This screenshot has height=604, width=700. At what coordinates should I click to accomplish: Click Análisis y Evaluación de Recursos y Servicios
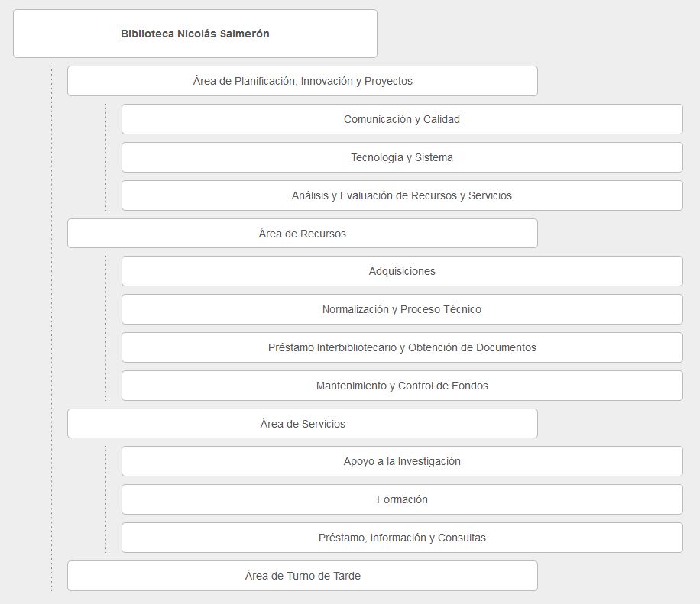[x=401, y=195]
